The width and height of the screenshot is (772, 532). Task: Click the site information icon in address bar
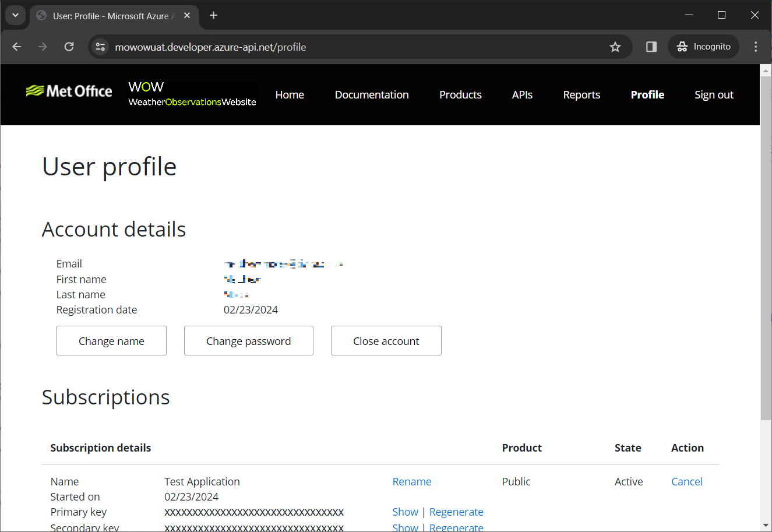(100, 47)
